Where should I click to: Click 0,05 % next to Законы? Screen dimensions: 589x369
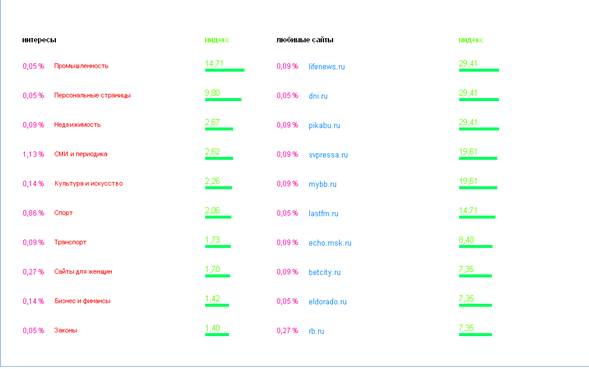(33, 330)
